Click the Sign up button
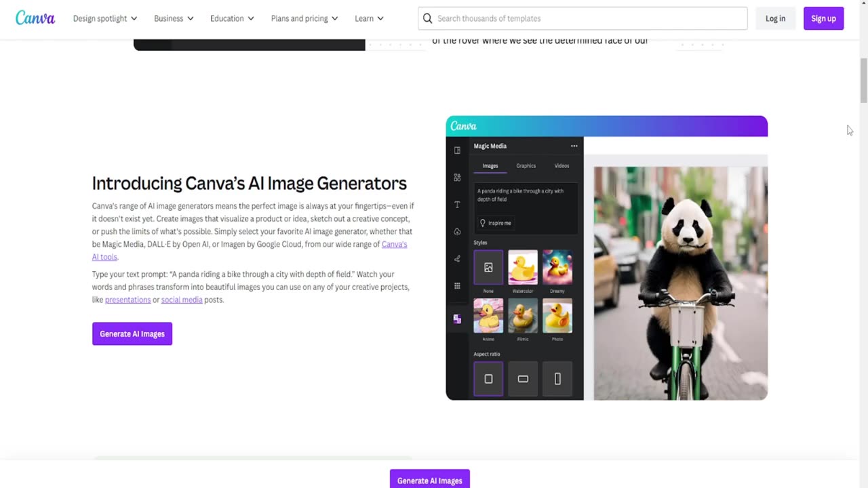Screen dimensions: 868x488 823,18
